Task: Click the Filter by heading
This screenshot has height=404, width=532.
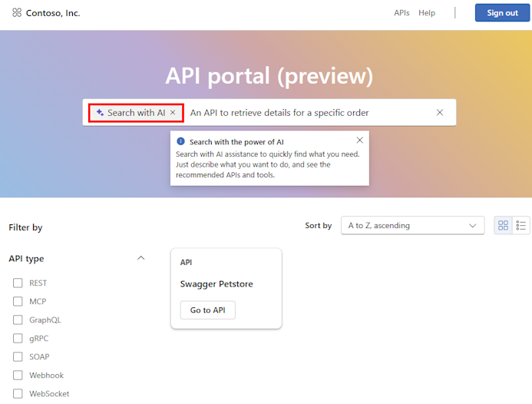Action: click(25, 227)
